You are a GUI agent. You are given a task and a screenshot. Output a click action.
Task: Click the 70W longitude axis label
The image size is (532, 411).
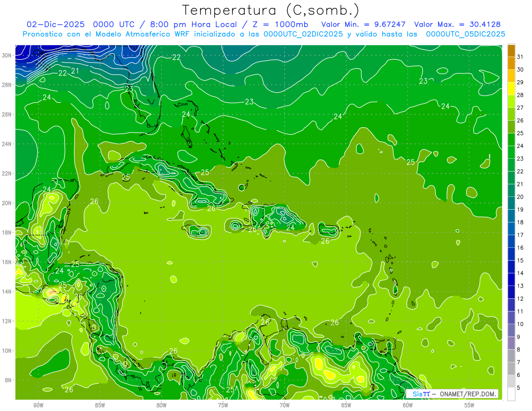[x=285, y=405]
